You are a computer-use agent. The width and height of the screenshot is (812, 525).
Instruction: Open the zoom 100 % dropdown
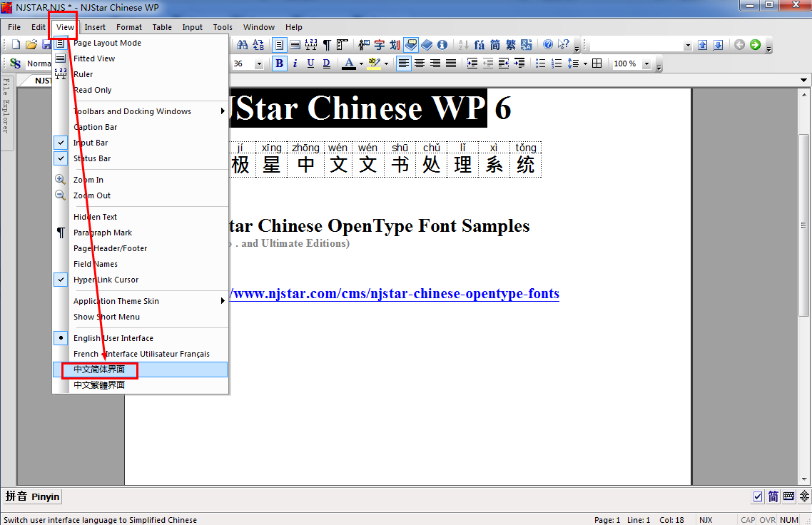pyautogui.click(x=646, y=63)
